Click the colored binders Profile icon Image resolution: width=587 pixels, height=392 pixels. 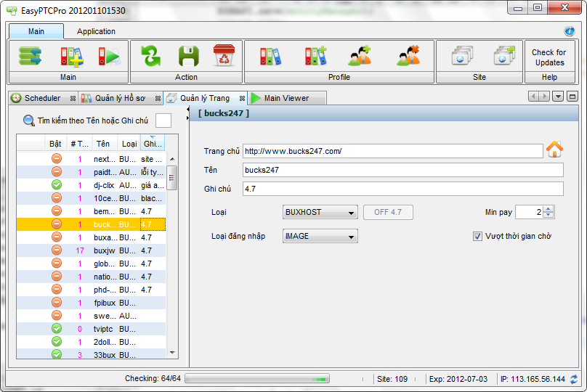(x=270, y=57)
